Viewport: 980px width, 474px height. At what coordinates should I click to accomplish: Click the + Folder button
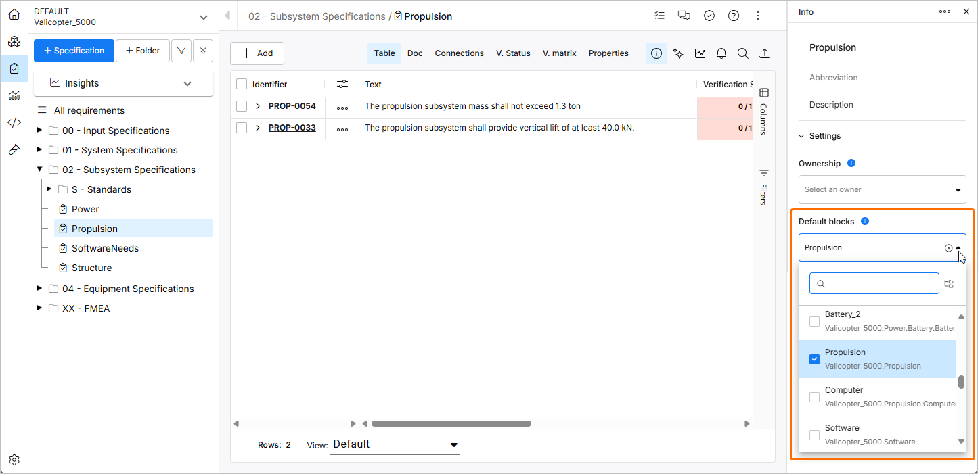pyautogui.click(x=143, y=51)
